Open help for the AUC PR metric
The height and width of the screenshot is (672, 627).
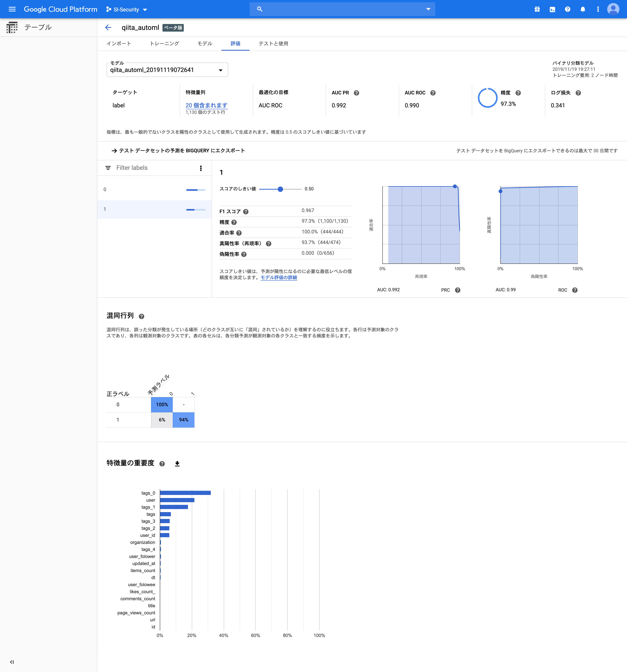pos(356,93)
